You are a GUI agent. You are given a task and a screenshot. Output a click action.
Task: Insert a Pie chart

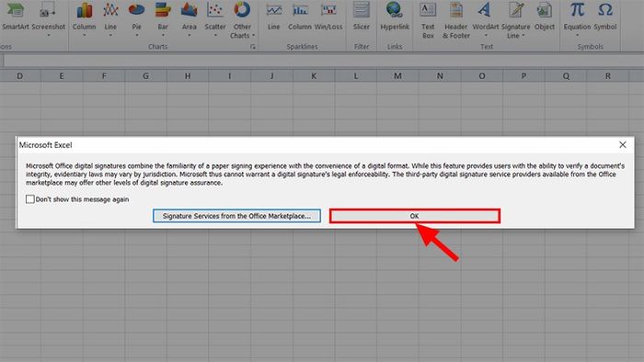[x=136, y=17]
